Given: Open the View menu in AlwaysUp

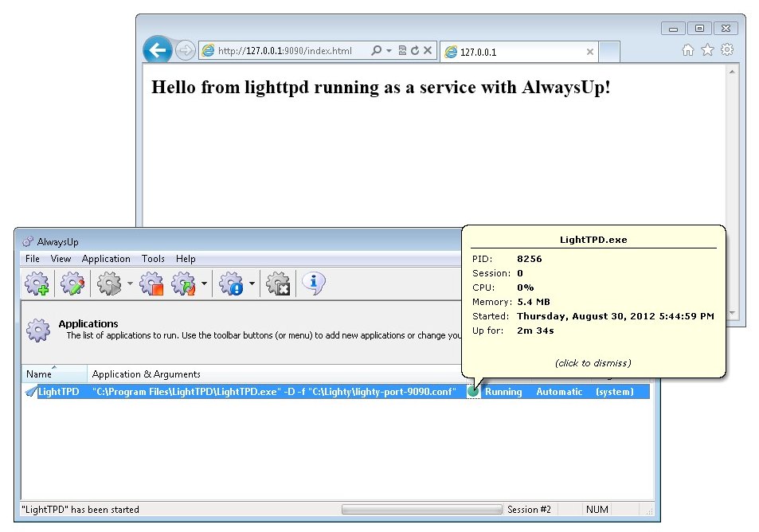Looking at the screenshot, I should [61, 259].
